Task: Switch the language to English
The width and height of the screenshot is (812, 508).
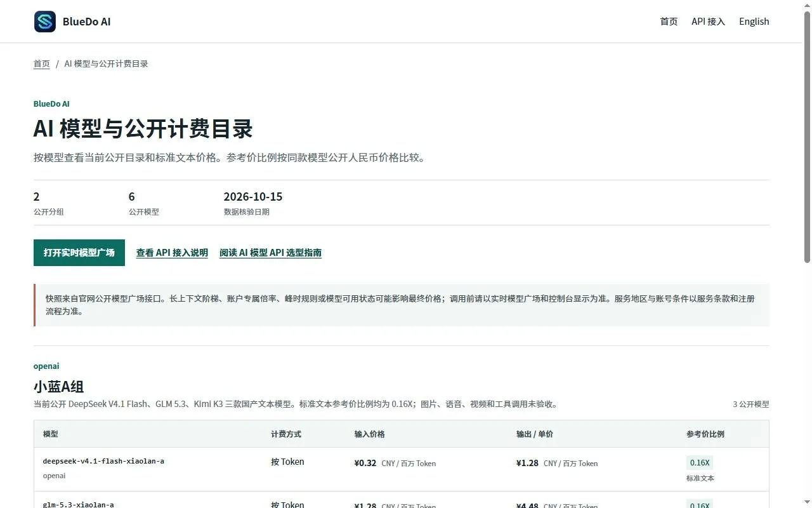Action: [754, 22]
